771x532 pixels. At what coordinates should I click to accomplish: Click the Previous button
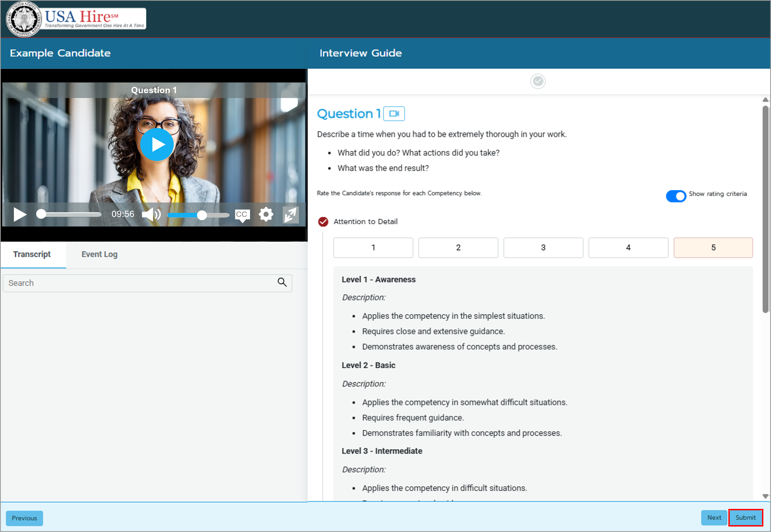(24, 518)
